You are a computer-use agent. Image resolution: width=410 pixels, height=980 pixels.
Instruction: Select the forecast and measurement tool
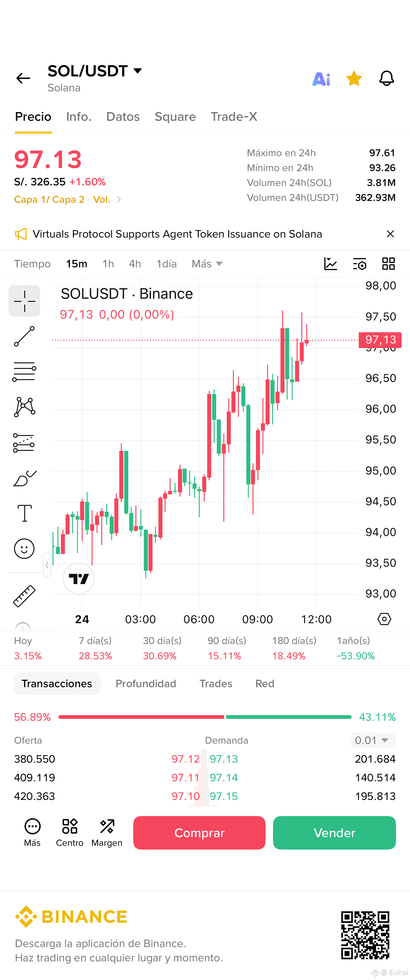[24, 443]
